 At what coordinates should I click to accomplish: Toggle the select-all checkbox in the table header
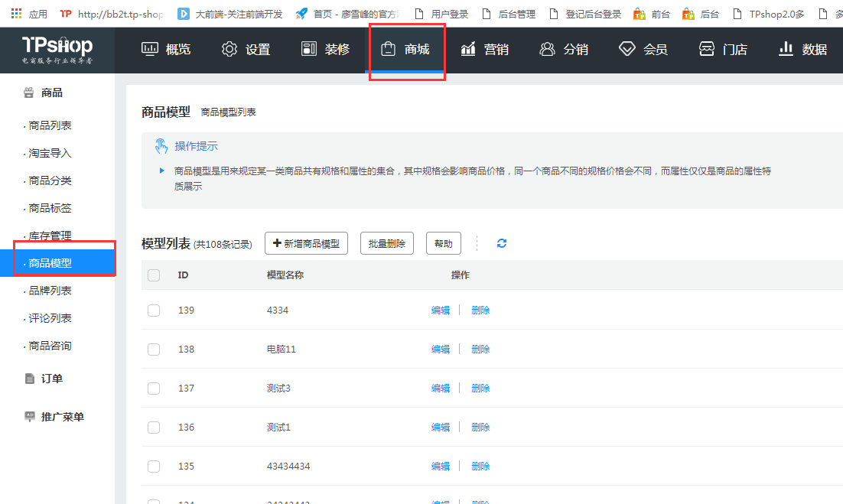coord(153,275)
